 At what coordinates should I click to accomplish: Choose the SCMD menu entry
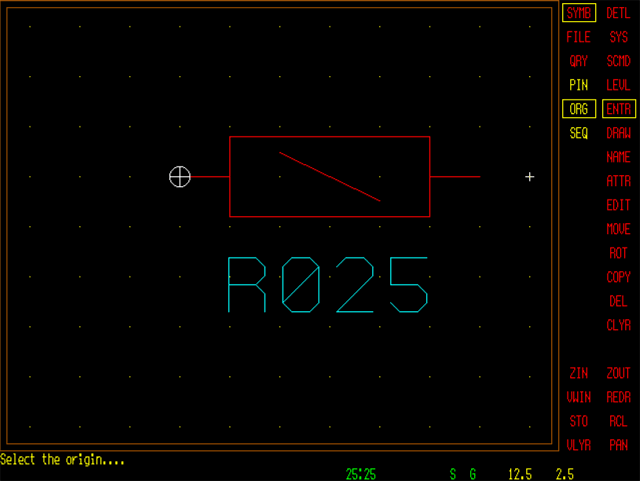pyautogui.click(x=618, y=61)
